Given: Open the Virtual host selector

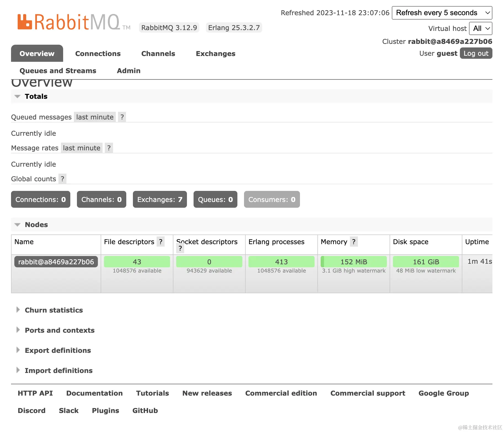Looking at the screenshot, I should 480,28.
